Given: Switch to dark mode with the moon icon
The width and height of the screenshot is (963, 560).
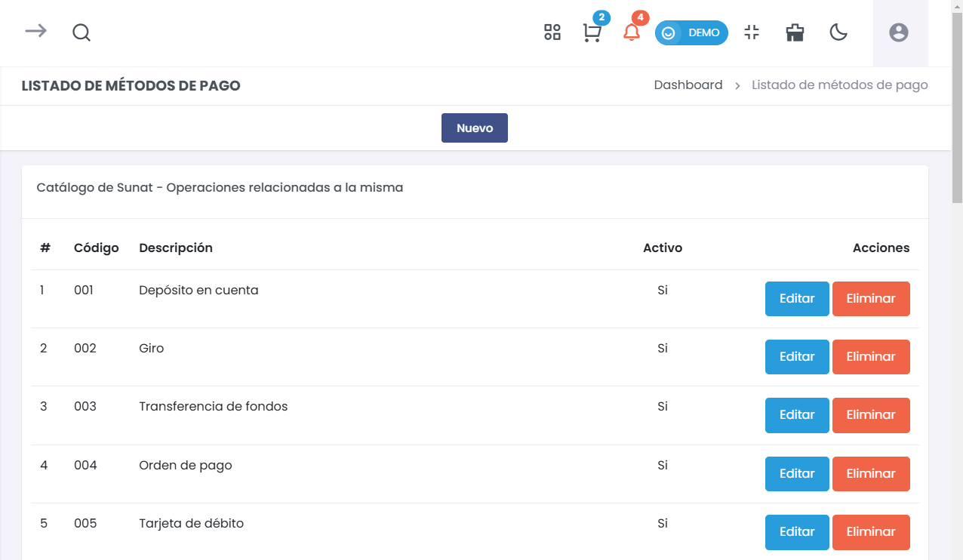Looking at the screenshot, I should click(838, 32).
